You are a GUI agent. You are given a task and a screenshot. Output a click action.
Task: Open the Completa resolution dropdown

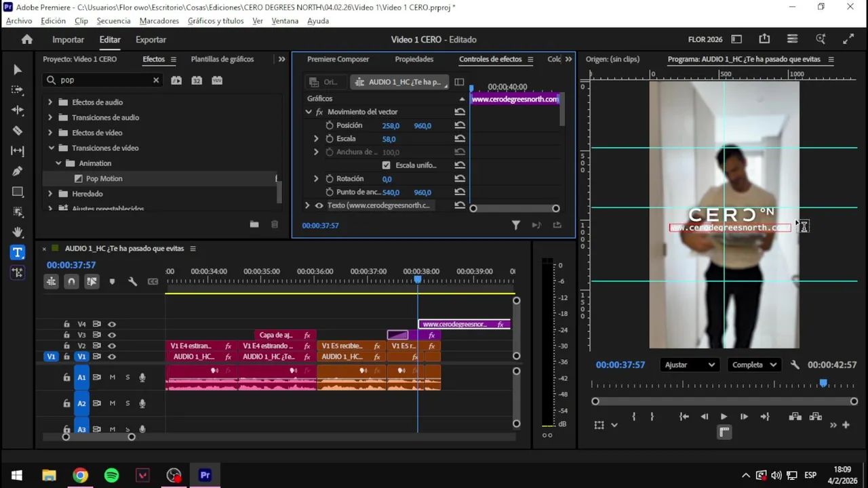point(754,365)
